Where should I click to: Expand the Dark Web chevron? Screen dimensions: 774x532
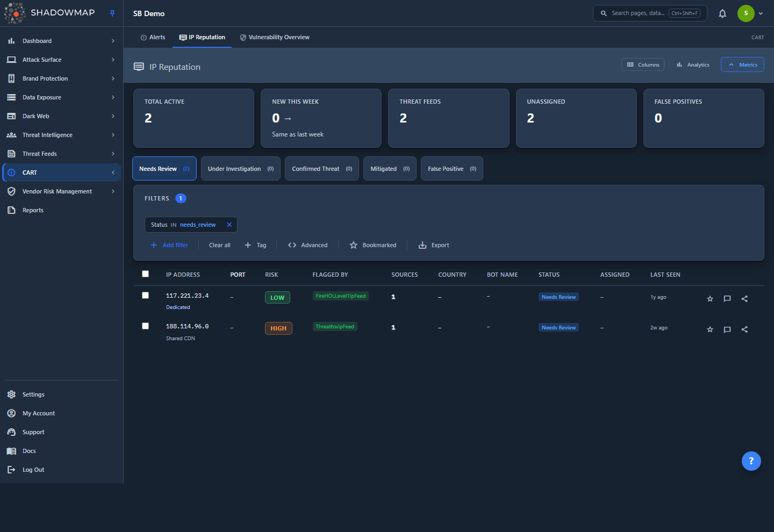pos(113,116)
